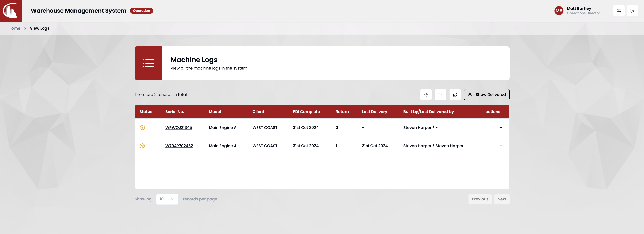Open the filter funnel icon
644x234 pixels.
pos(441,95)
